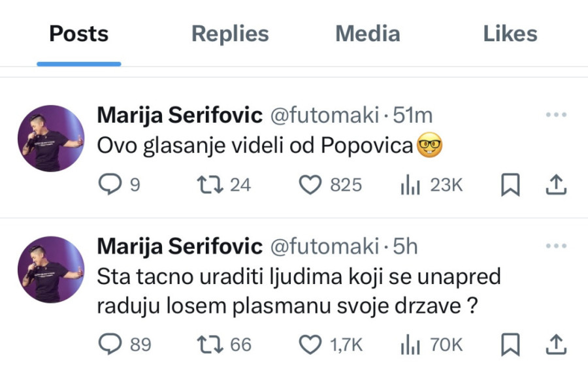The height and width of the screenshot is (369, 588).
Task: Like the post with 1,7K likes
Action: tap(310, 344)
